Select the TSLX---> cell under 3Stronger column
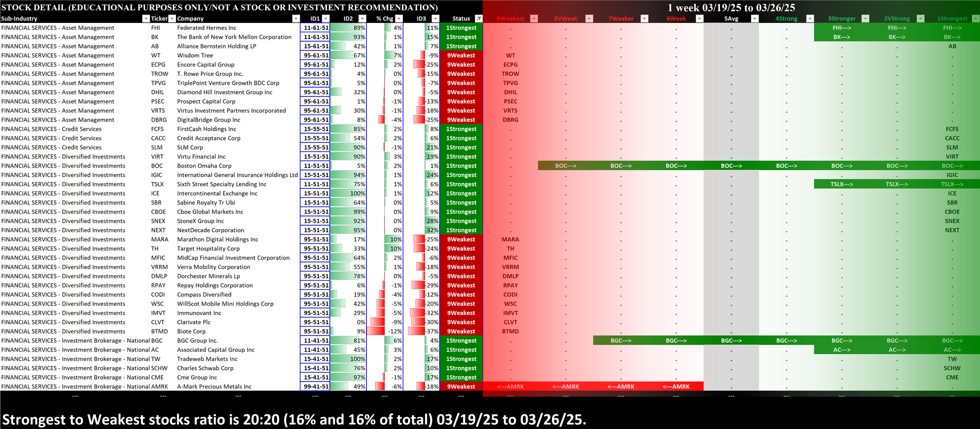Image resolution: width=980 pixels, height=429 pixels. click(x=842, y=184)
